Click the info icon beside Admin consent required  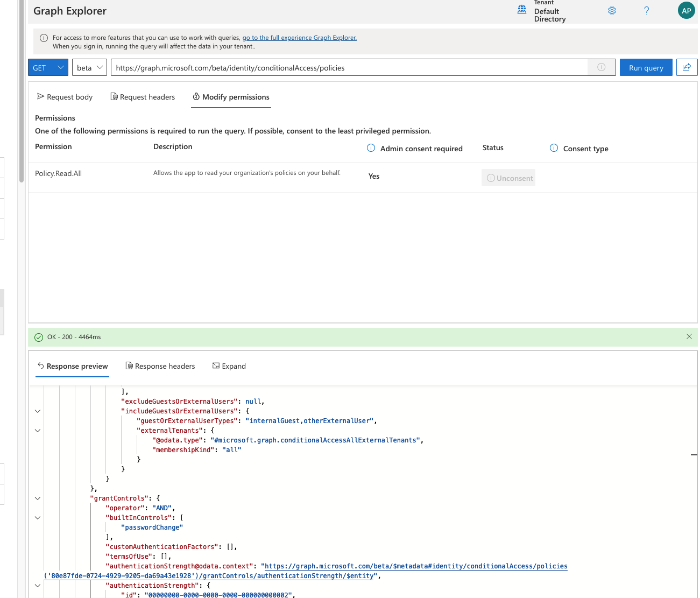pyautogui.click(x=371, y=147)
